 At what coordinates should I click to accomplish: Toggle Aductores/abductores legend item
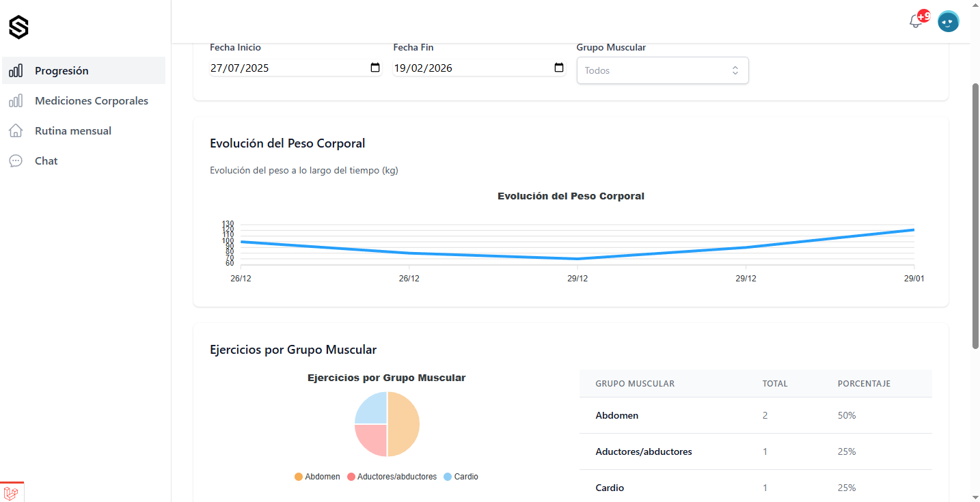[x=392, y=477]
